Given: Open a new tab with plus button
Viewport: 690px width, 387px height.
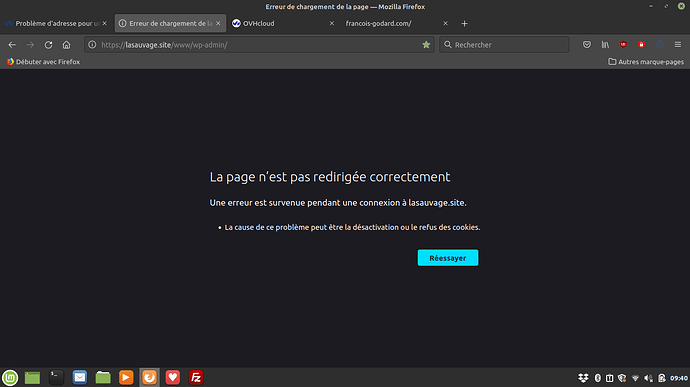Looking at the screenshot, I should (x=464, y=23).
